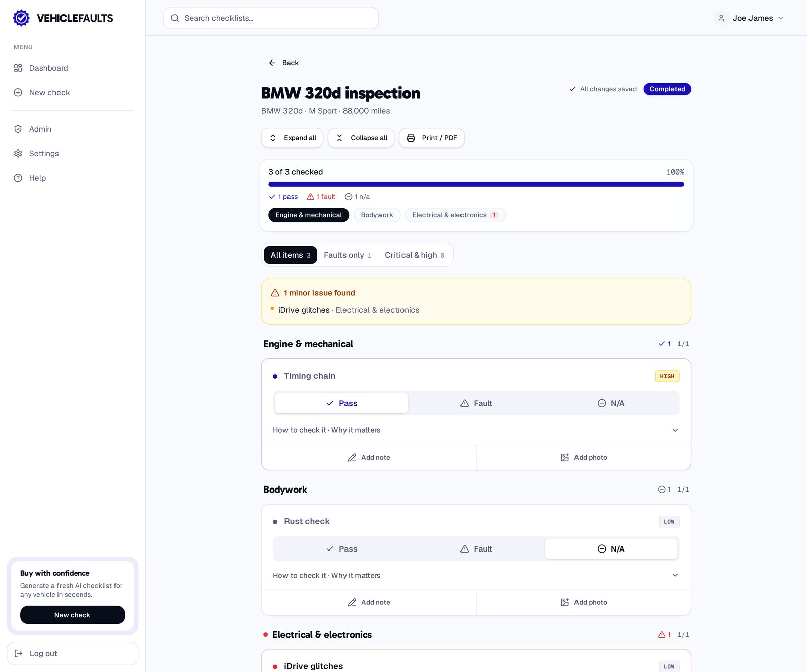Set Rust check to N/A

pyautogui.click(x=611, y=549)
